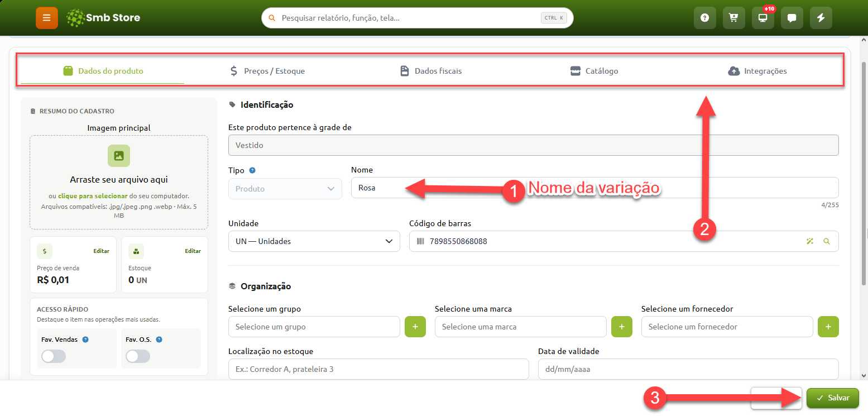
Task: Focus the Pesquisar relatório search box
Action: pyautogui.click(x=418, y=18)
